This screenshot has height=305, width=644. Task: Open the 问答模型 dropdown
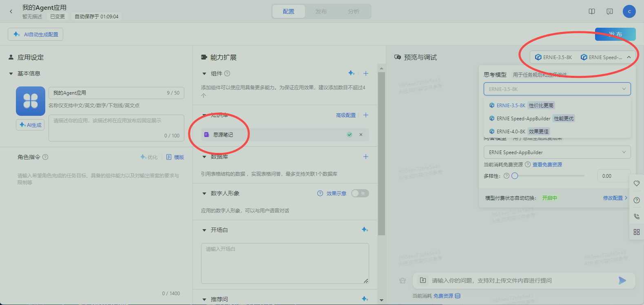pyautogui.click(x=557, y=152)
